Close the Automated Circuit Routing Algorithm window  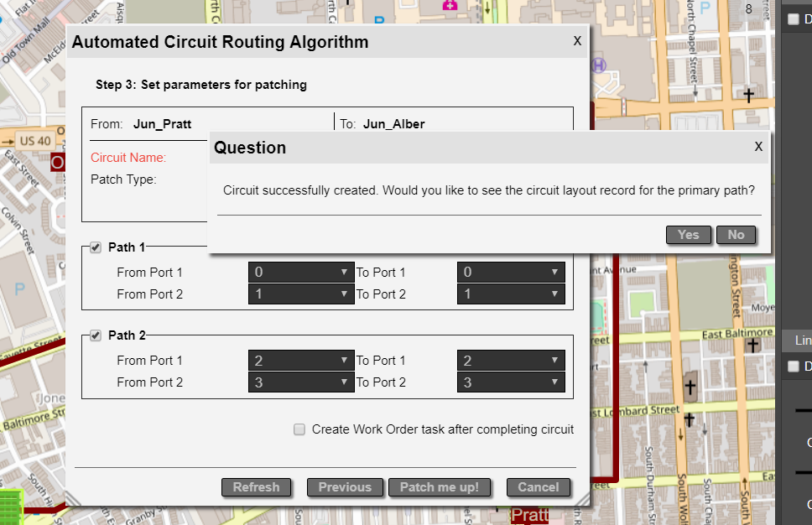tap(577, 41)
